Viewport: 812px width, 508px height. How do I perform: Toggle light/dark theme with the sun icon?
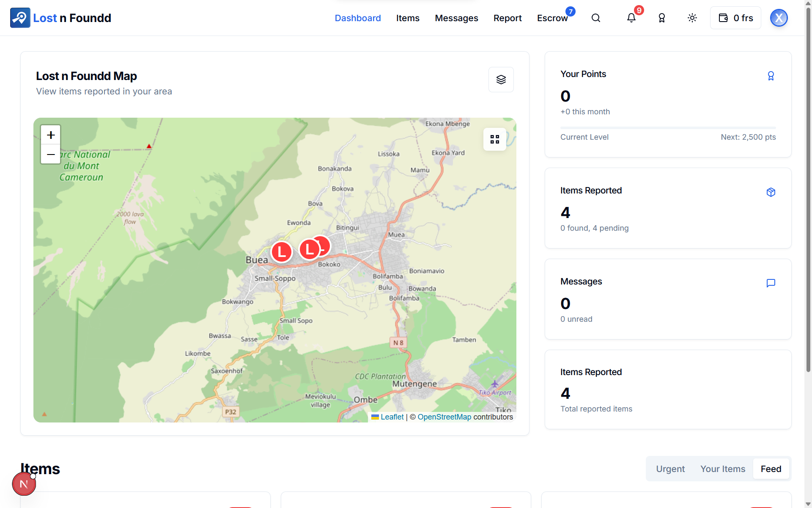(x=692, y=18)
